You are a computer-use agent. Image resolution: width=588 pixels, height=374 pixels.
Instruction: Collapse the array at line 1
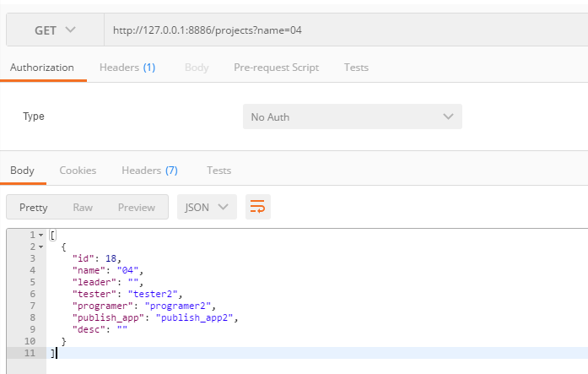point(40,236)
